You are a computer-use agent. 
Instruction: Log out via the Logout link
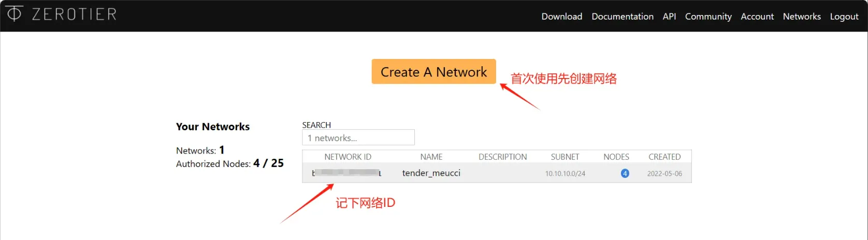click(844, 17)
